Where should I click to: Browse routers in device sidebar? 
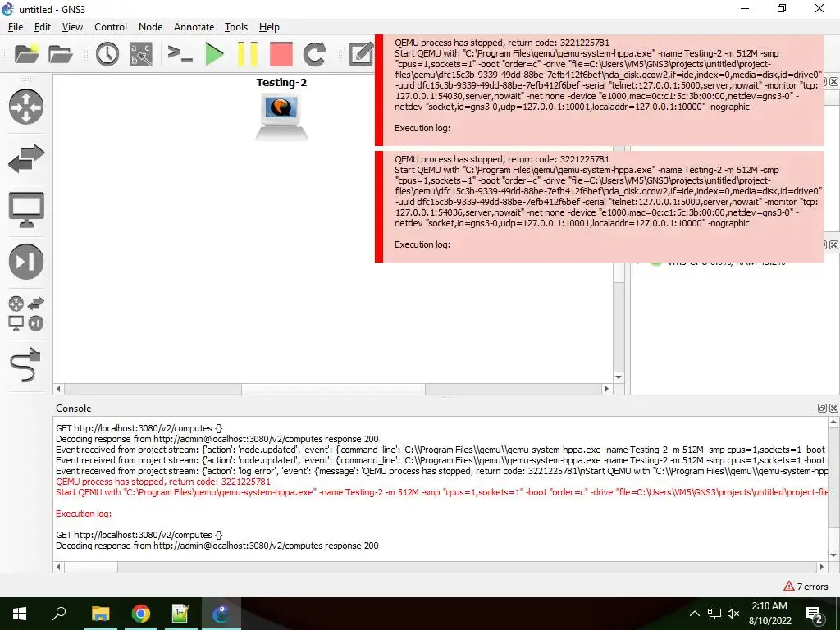point(25,107)
